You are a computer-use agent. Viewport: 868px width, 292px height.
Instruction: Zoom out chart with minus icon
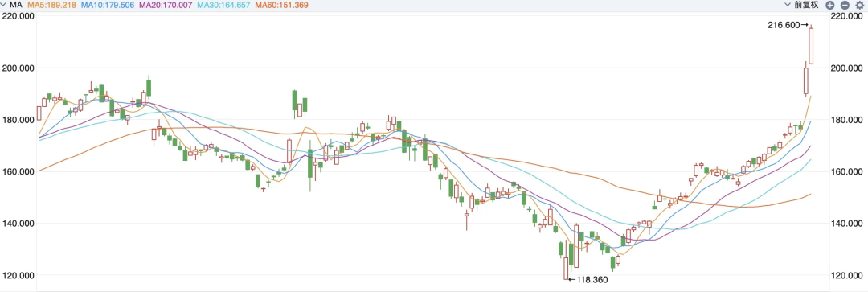pos(845,5)
